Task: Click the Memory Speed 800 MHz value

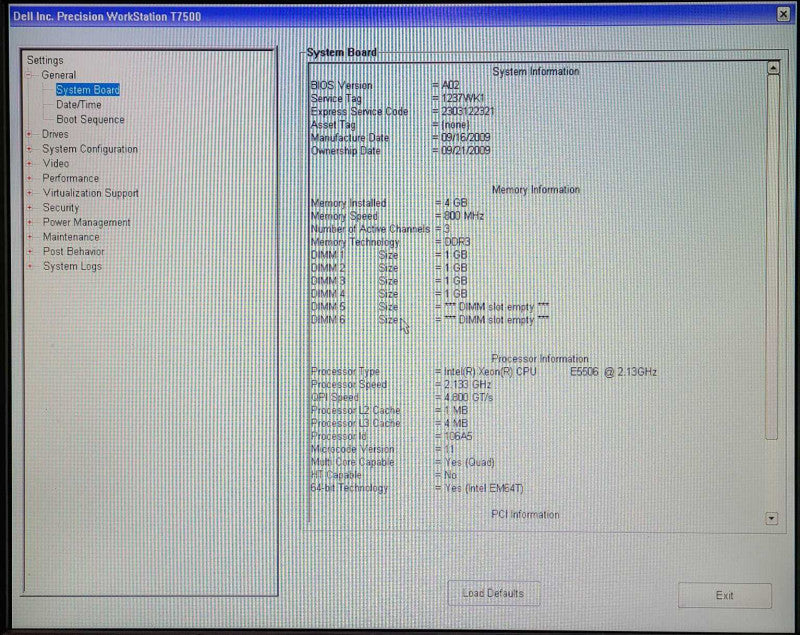Action: [x=464, y=216]
